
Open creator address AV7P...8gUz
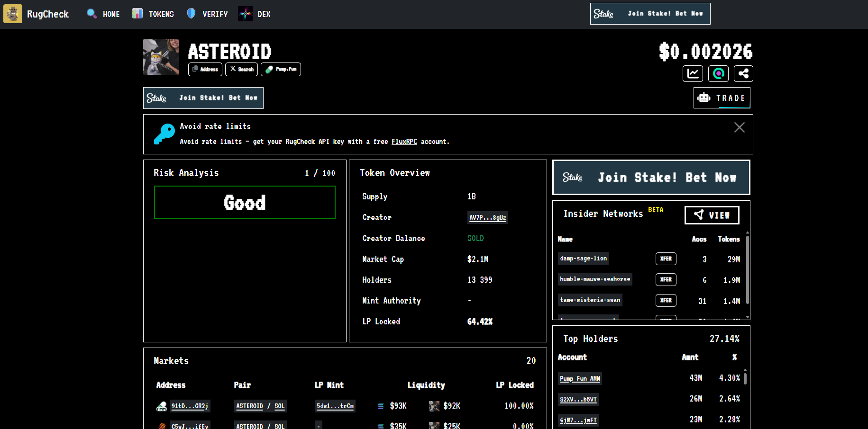click(487, 218)
